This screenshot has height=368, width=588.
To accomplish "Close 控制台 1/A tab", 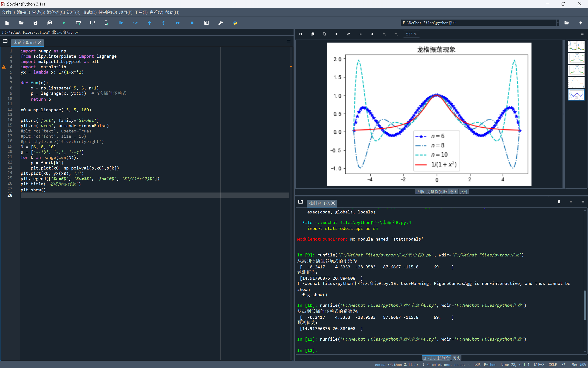I will point(333,203).
